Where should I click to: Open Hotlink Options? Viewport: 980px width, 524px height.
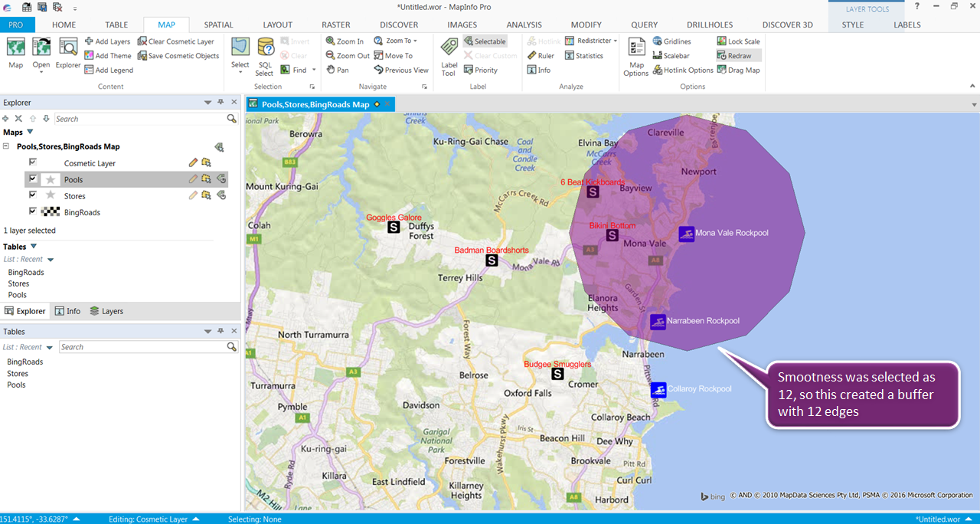coord(683,70)
